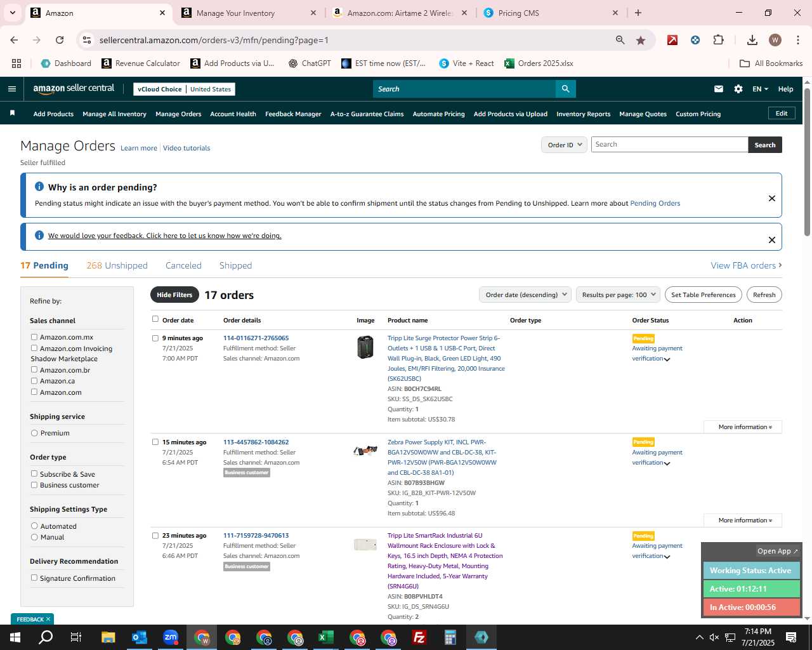The height and width of the screenshot is (650, 812).
Task: Dismiss the feedback request banner
Action: (772, 240)
